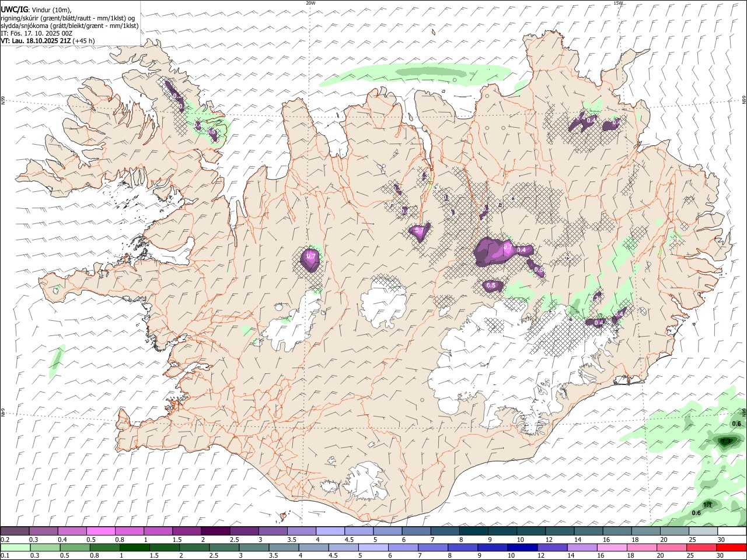Click the pale grey 25 swatch in upper row
Image resolution: width=747 pixels, height=560 pixels.
703,531
